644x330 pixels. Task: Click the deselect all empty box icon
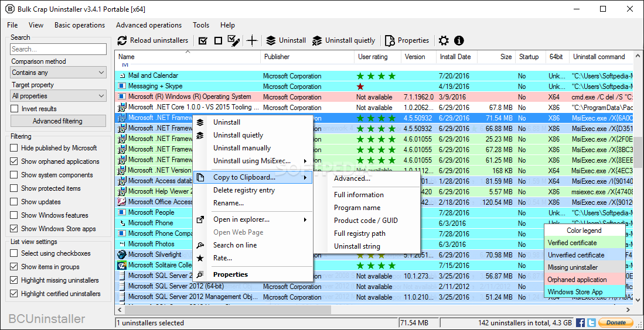[x=218, y=40]
